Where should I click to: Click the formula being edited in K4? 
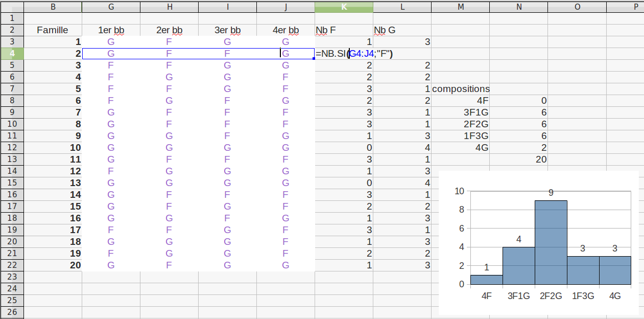tap(354, 53)
